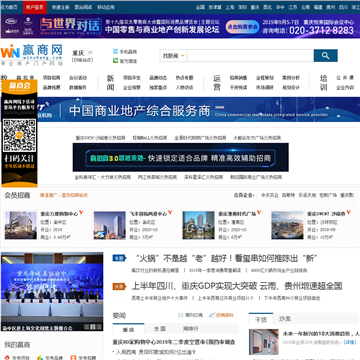Screen dimensions: 360x360
Task: Select slide 2 in carousel pager
Action: [x=93, y=327]
